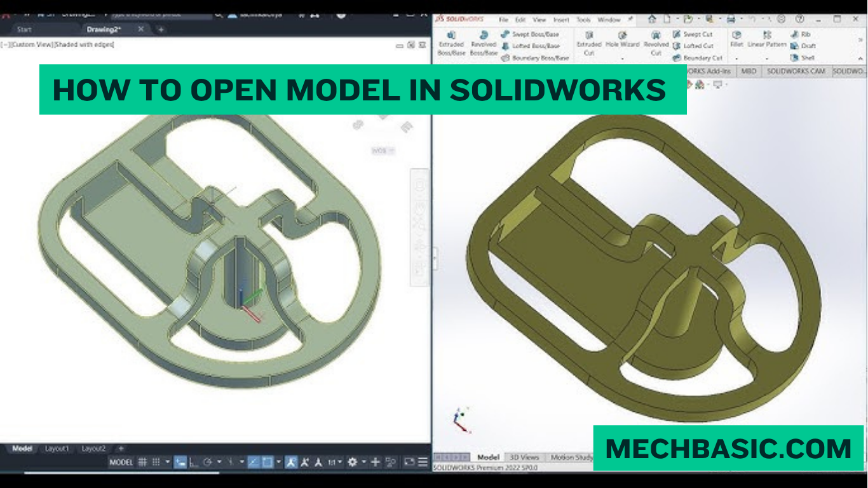Expand Fillet dropdown arrow

point(736,59)
